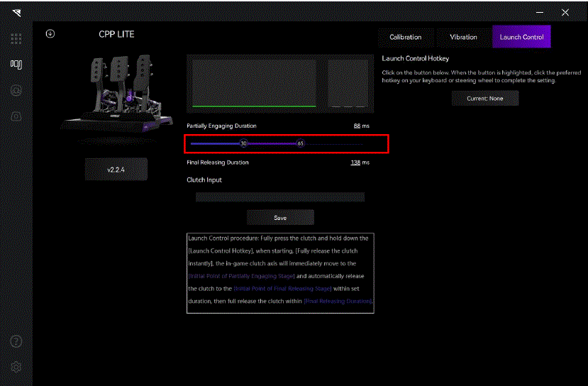Click the launch control clutch curve graph
Image resolution: width=588 pixels, height=386 pixels.
click(280, 84)
